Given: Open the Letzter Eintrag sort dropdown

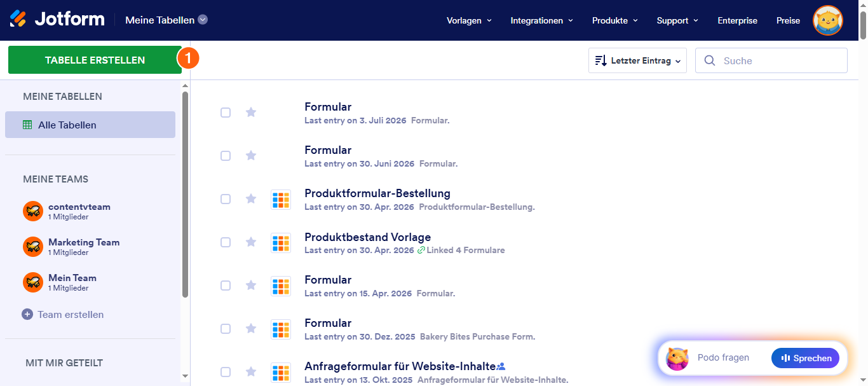Looking at the screenshot, I should click(x=637, y=60).
